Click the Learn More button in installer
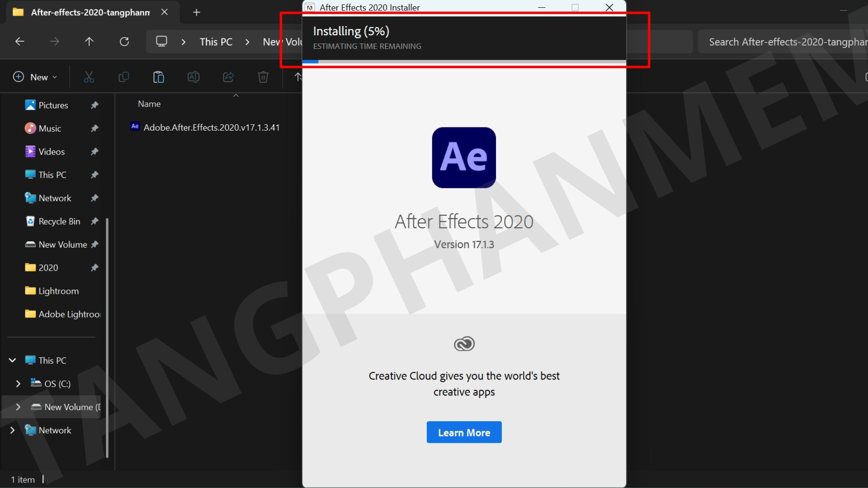 click(464, 432)
